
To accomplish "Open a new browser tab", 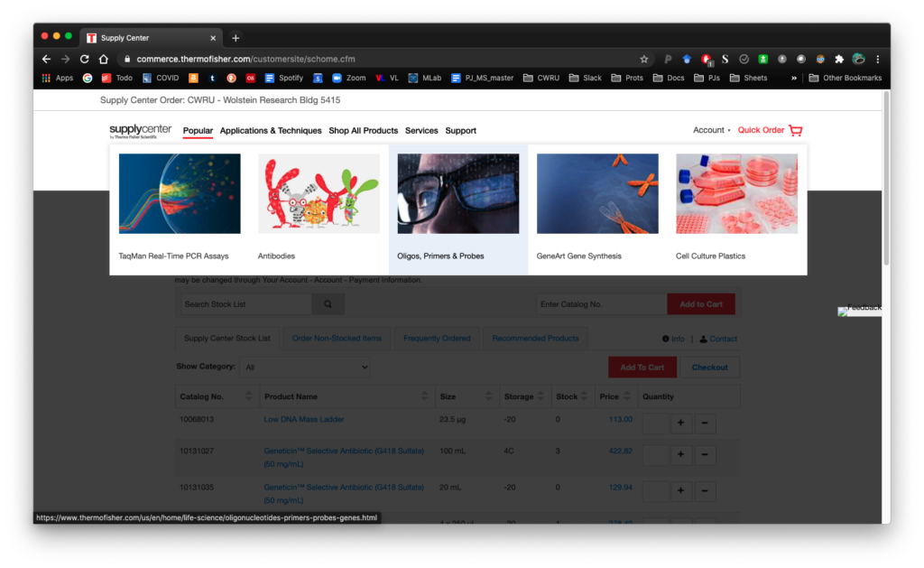I will [x=236, y=38].
